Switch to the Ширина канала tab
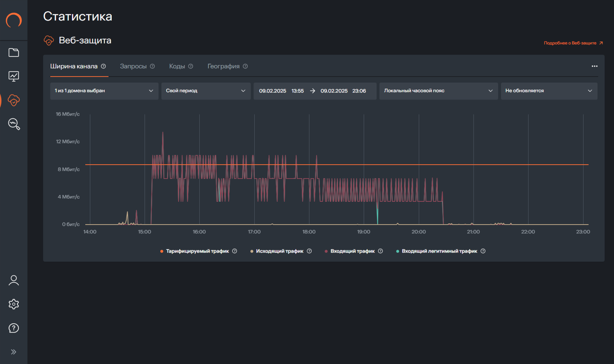The image size is (614, 364). coord(74,66)
